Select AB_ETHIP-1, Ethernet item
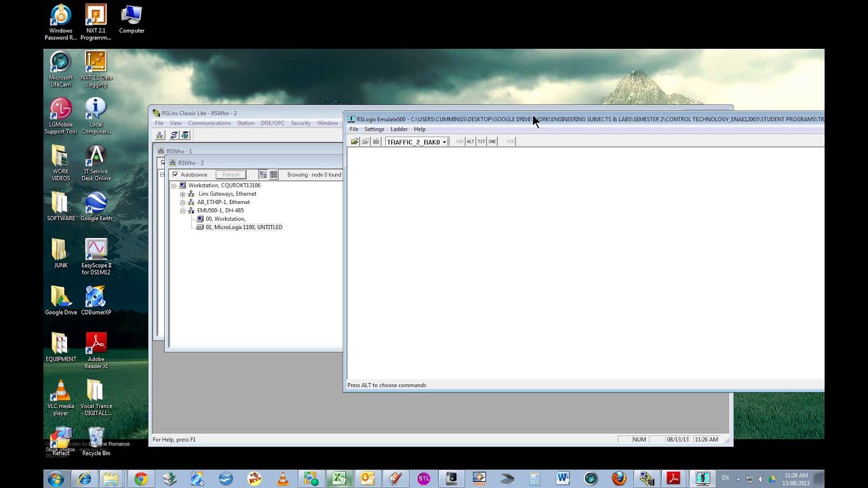This screenshot has width=868, height=488. click(x=223, y=202)
